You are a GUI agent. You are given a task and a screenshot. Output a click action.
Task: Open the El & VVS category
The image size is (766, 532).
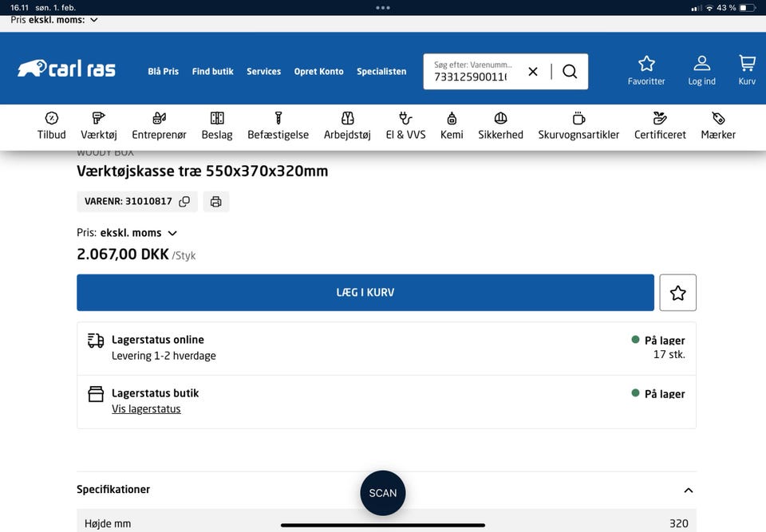[405, 126]
